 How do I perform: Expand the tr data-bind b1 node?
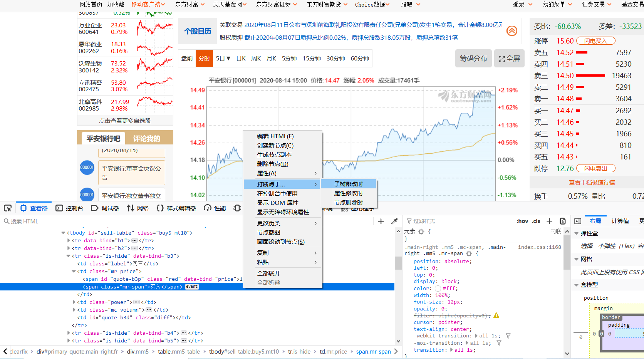[x=69, y=240]
